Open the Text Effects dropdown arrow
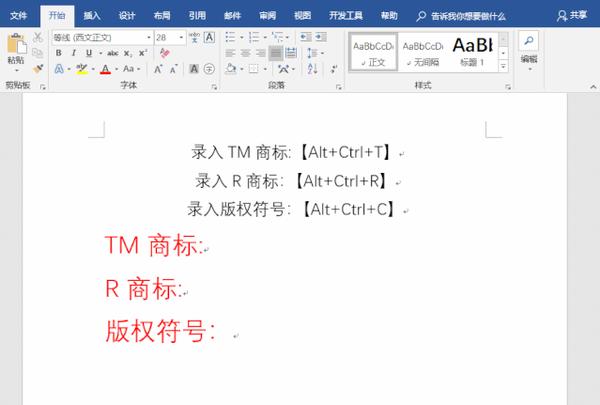The height and width of the screenshot is (405, 600). (x=69, y=69)
